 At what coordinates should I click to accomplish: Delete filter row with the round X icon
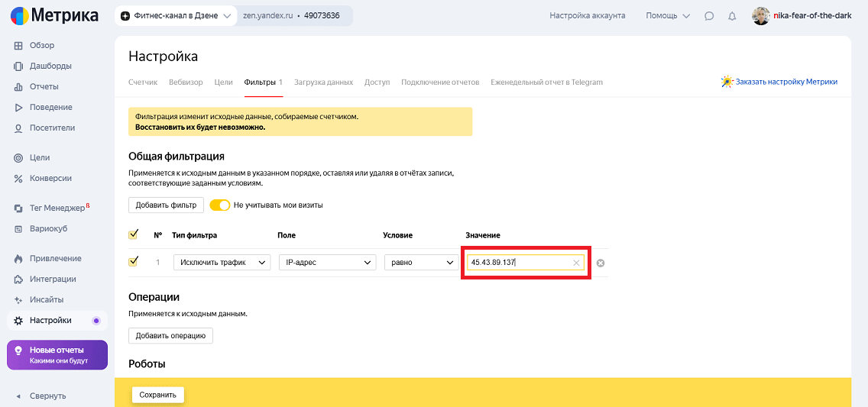tap(601, 263)
